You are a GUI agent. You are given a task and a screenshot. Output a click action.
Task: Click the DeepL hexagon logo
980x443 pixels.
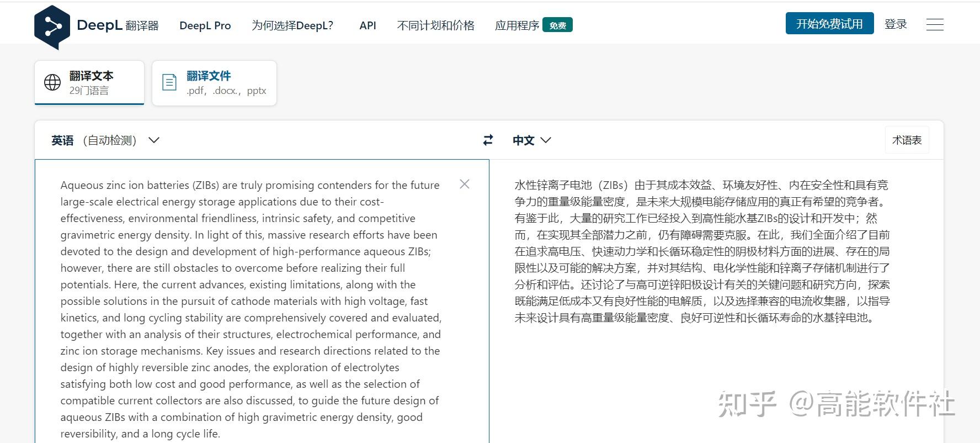coord(52,27)
